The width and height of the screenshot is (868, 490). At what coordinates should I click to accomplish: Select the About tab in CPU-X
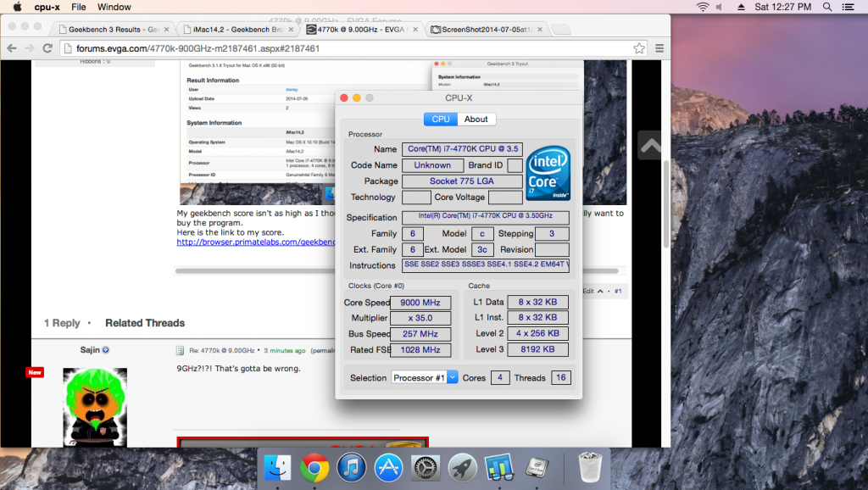[476, 119]
